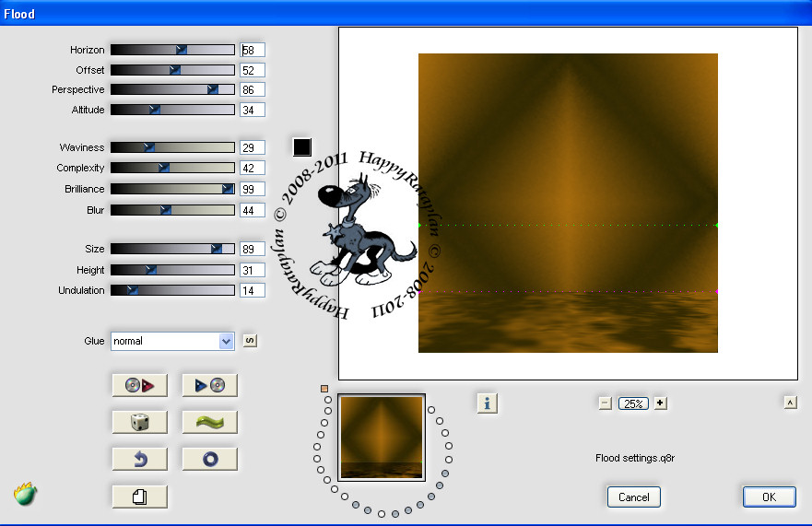Focus the Brilliance value field showing 99
The image size is (812, 526).
click(253, 189)
